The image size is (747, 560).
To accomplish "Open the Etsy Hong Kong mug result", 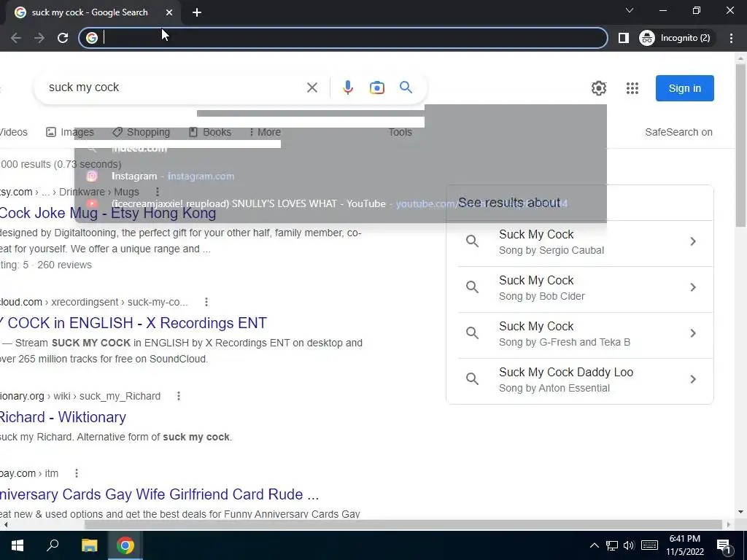I will [x=108, y=213].
